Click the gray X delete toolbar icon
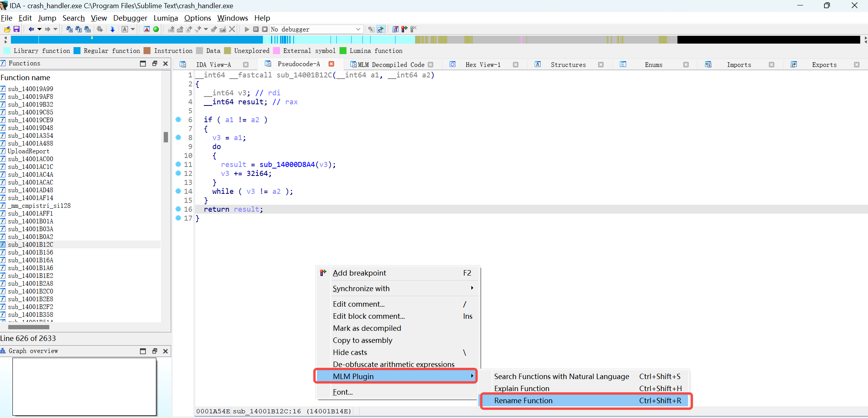This screenshot has width=868, height=418. point(232,29)
